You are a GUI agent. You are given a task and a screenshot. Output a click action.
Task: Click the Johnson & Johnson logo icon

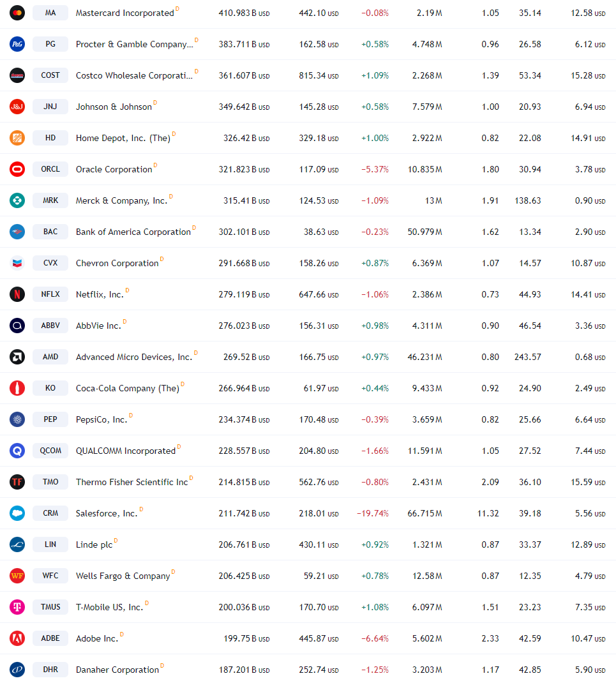click(x=17, y=107)
